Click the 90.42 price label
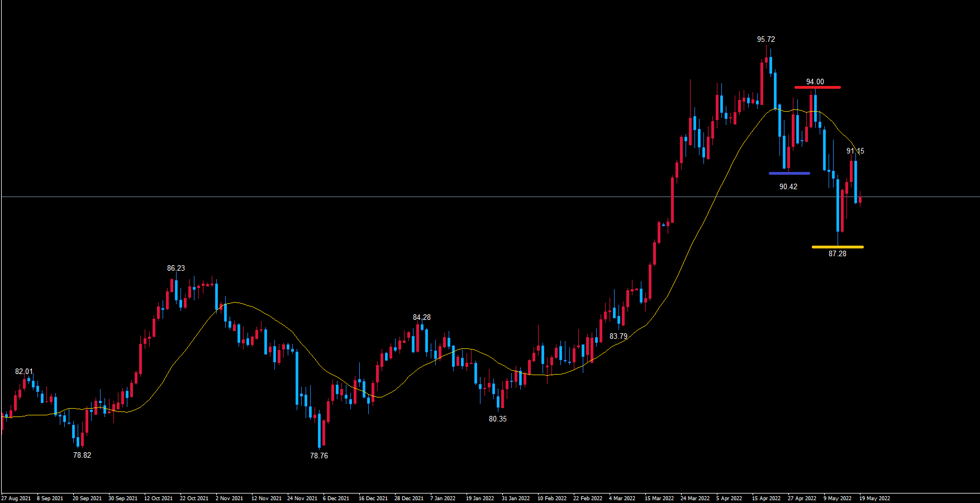 [x=788, y=187]
